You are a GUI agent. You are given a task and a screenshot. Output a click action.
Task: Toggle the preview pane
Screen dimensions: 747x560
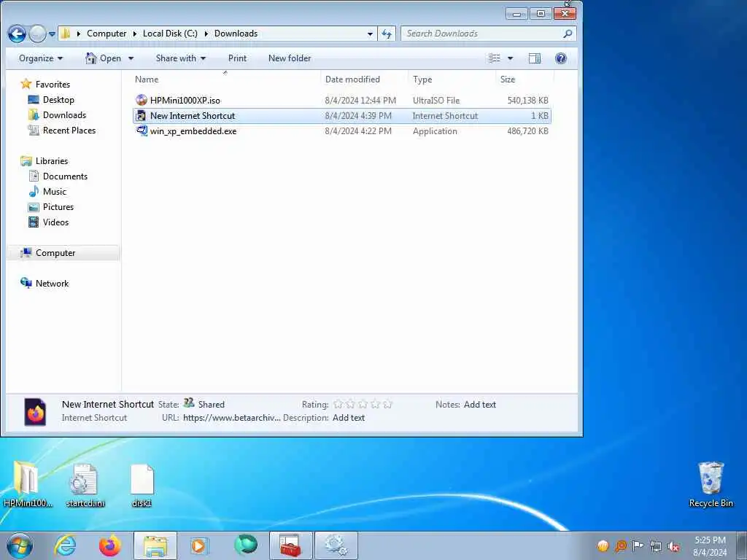point(535,58)
